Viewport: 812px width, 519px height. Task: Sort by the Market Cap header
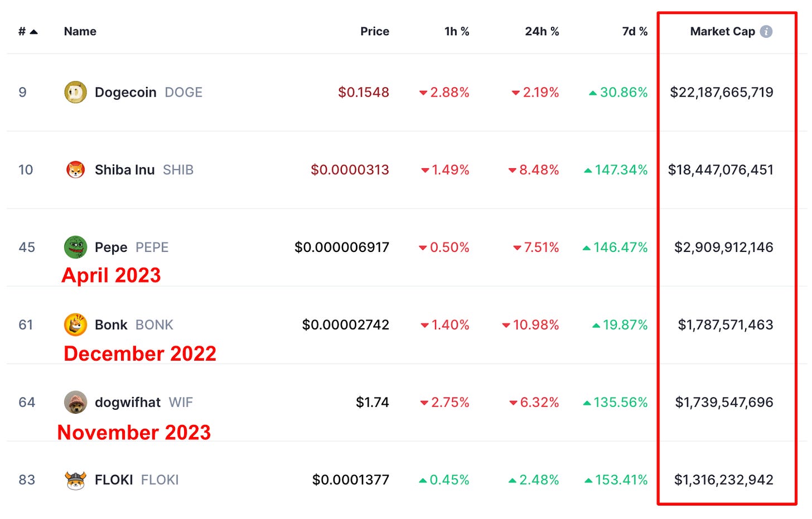(722, 32)
